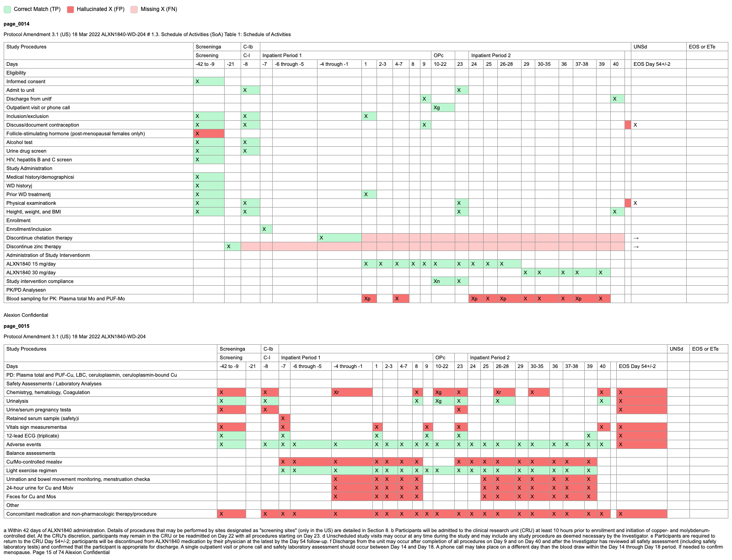The width and height of the screenshot is (732, 560).
Task: Click 'Inclusion/exclusion' row label
Action: pos(27,116)
